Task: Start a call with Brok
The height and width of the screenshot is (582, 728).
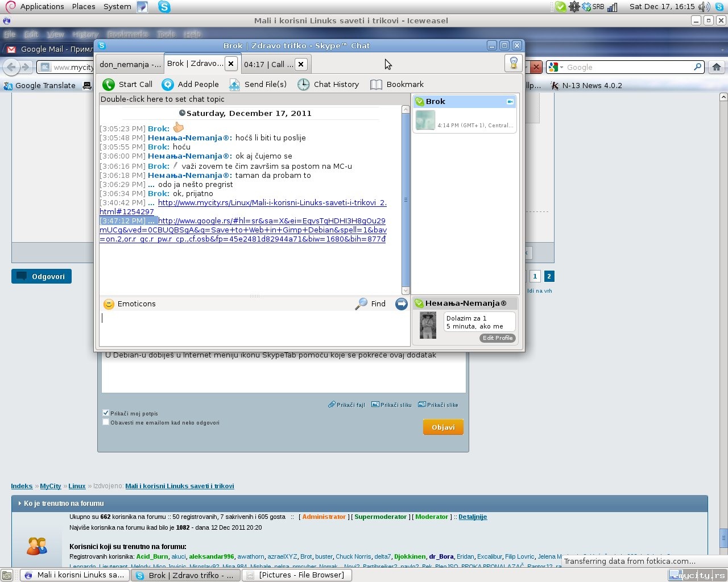Action: [127, 84]
